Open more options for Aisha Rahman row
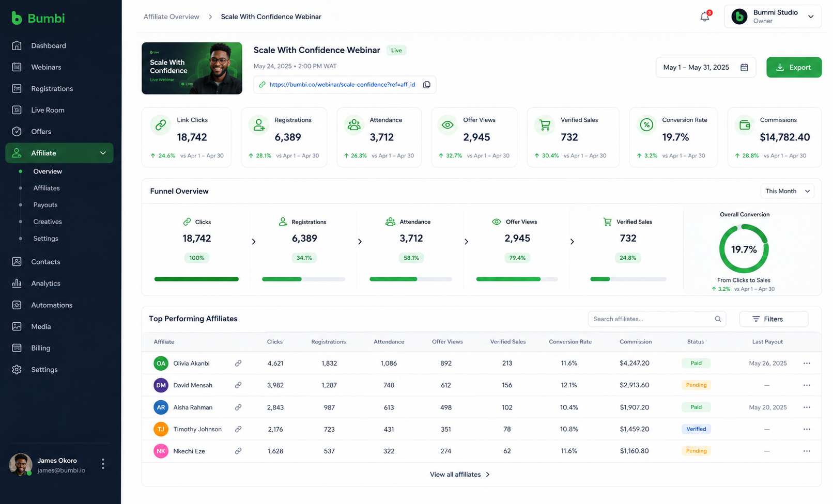833x504 pixels. tap(807, 407)
